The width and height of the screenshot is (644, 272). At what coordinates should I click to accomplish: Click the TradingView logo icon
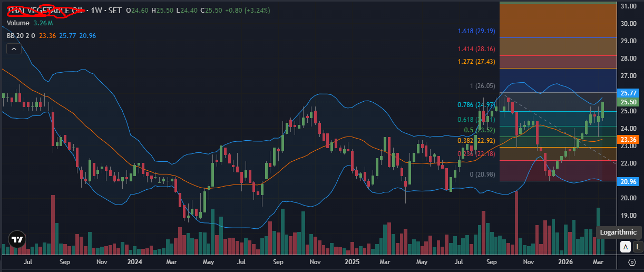18,239
